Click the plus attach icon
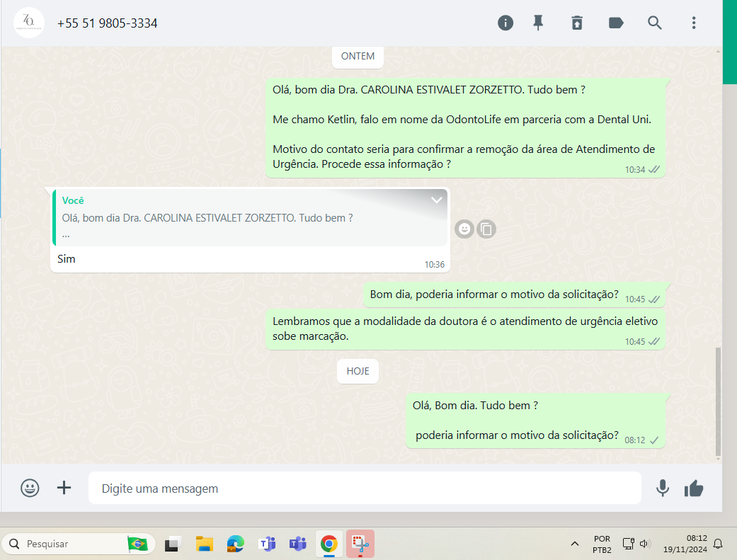 tap(64, 488)
